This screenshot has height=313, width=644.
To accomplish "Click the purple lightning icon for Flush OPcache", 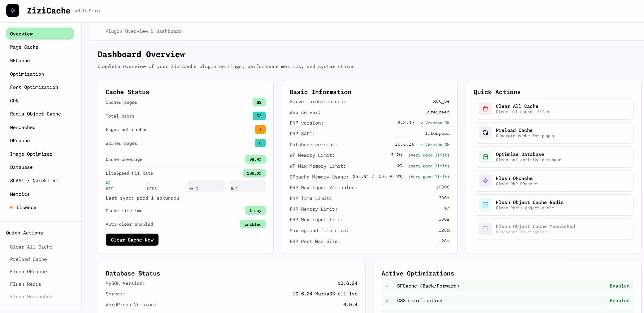I will coord(485,181).
